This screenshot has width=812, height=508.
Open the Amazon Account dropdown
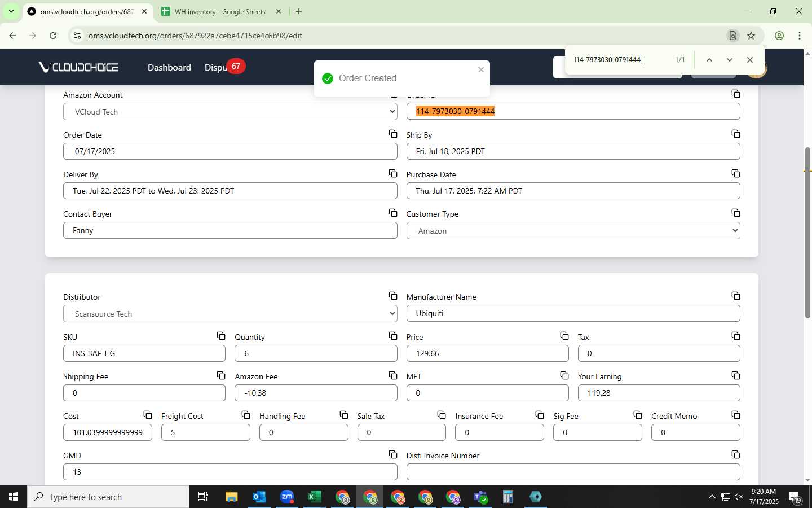(x=230, y=112)
